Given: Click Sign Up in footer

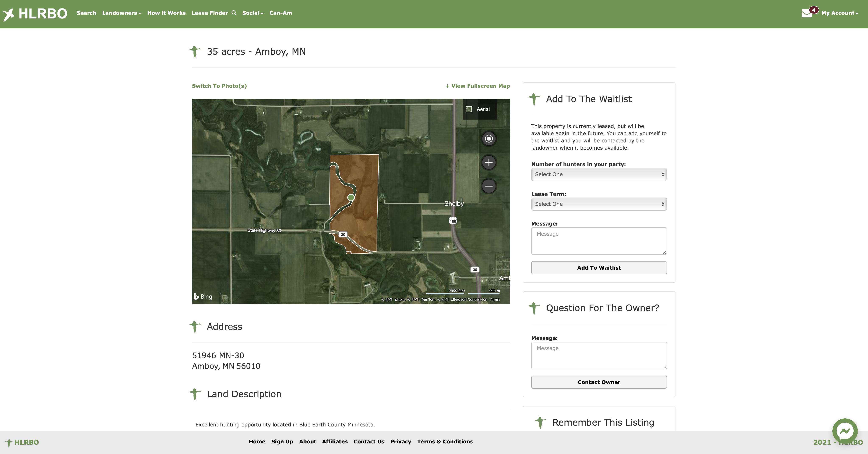Looking at the screenshot, I should [x=282, y=441].
